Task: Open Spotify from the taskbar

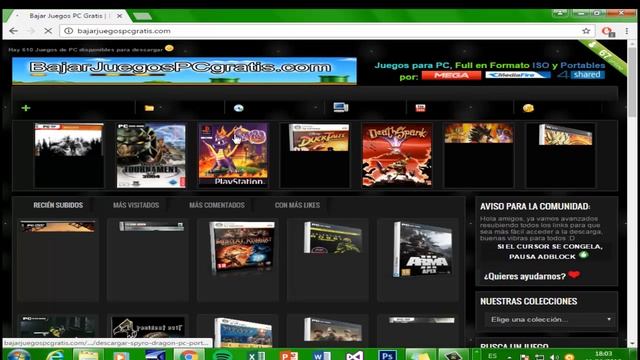Action: pos(222,355)
